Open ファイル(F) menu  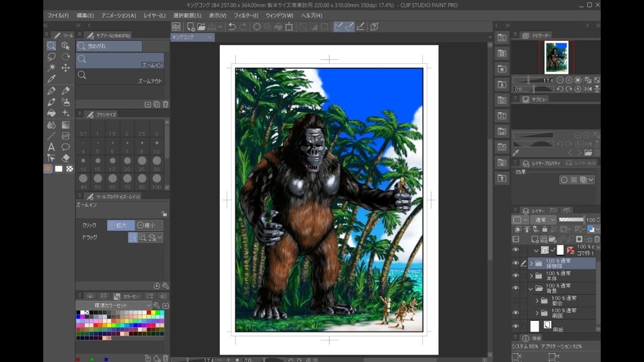pyautogui.click(x=58, y=16)
